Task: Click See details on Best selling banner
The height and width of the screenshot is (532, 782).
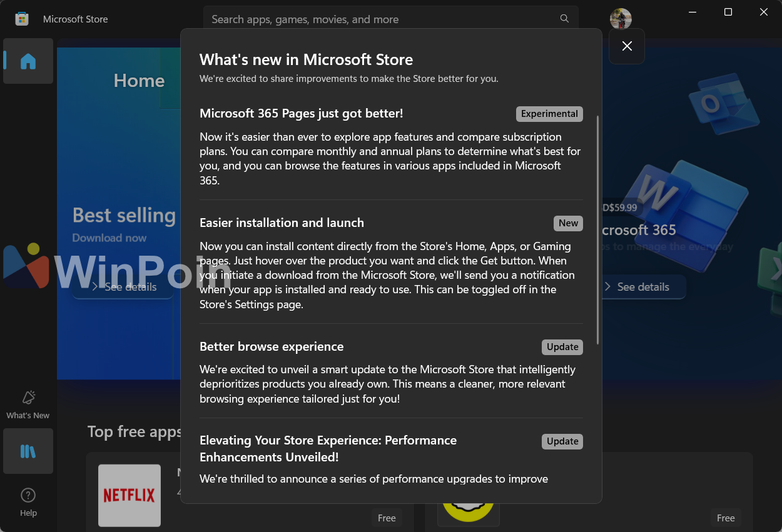Action: pyautogui.click(x=124, y=287)
